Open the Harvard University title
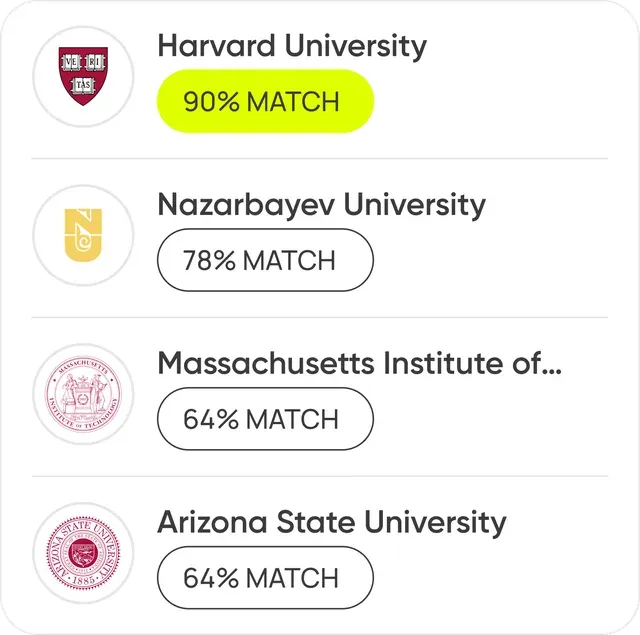 point(292,47)
